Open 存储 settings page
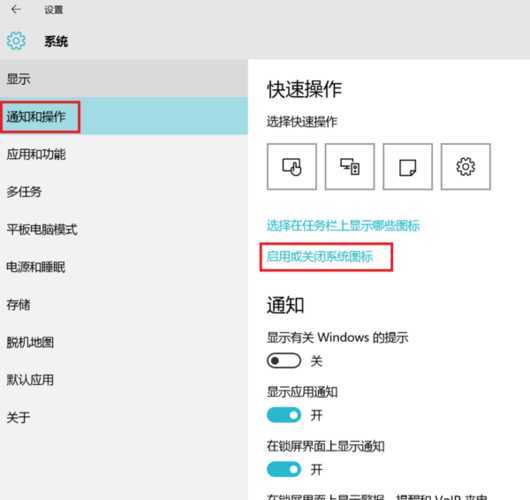 click(124, 305)
